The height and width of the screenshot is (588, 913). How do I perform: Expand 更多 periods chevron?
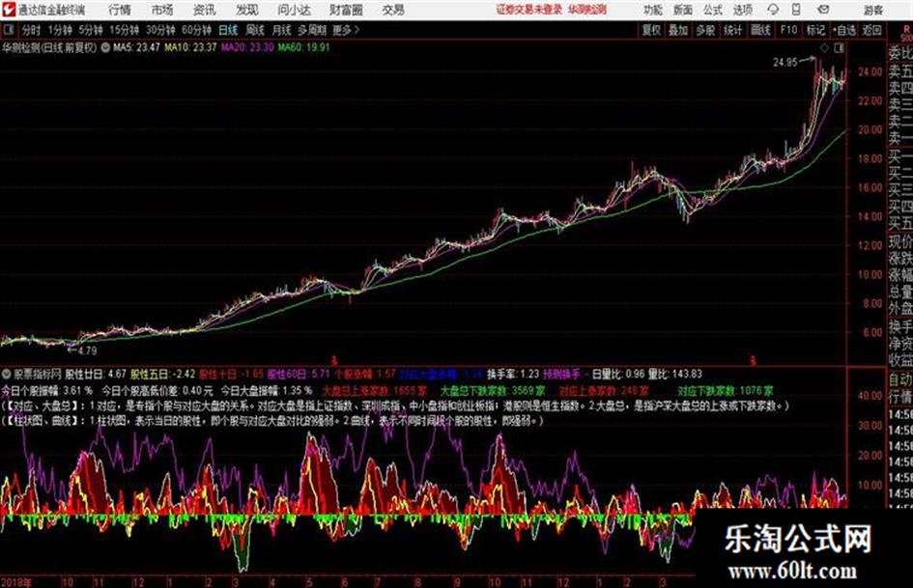pyautogui.click(x=346, y=30)
